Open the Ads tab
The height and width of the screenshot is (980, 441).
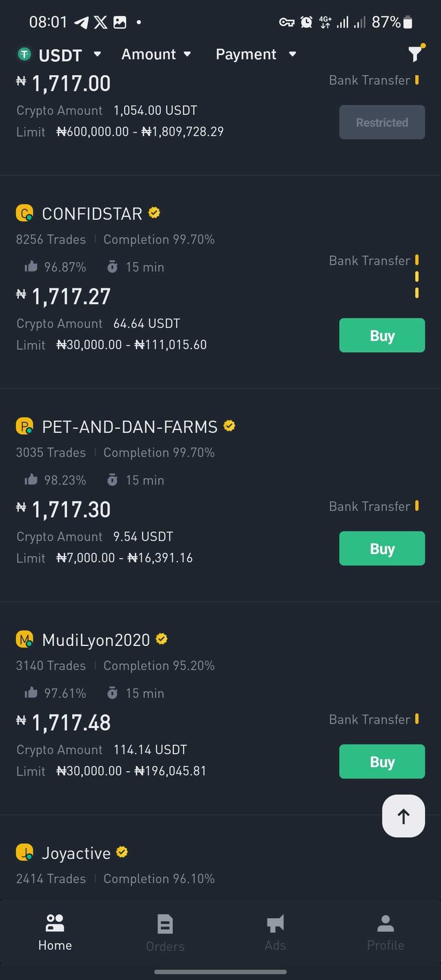[276, 932]
